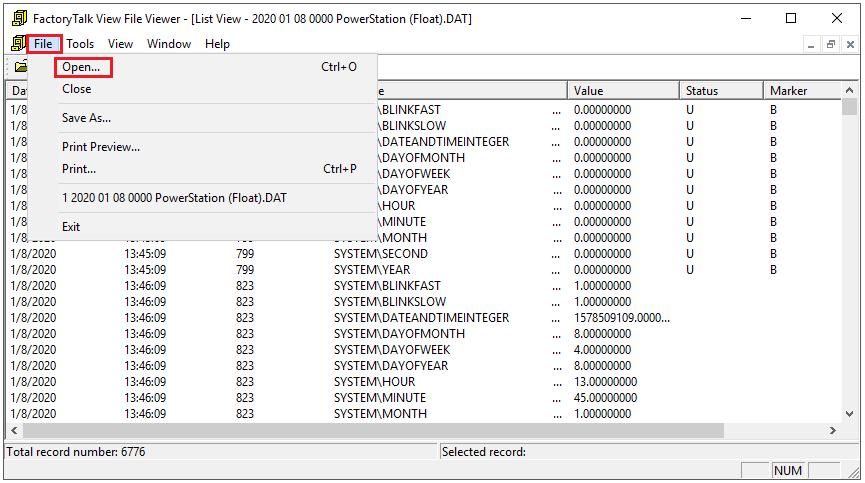
Task: Open the Window menu
Action: coord(169,44)
